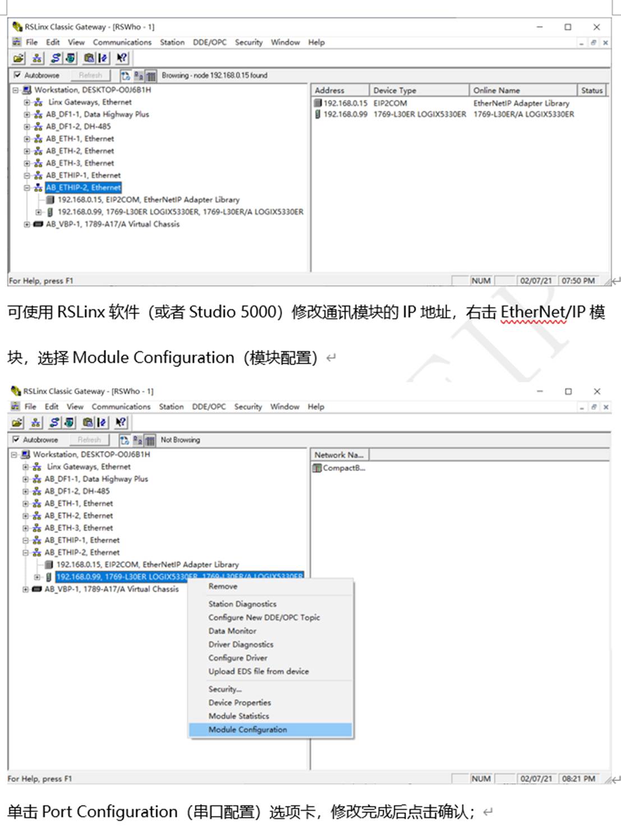
Task: Expand AB_DF1-2, DH-485 in the Not Browsing window
Action: pyautogui.click(x=25, y=491)
